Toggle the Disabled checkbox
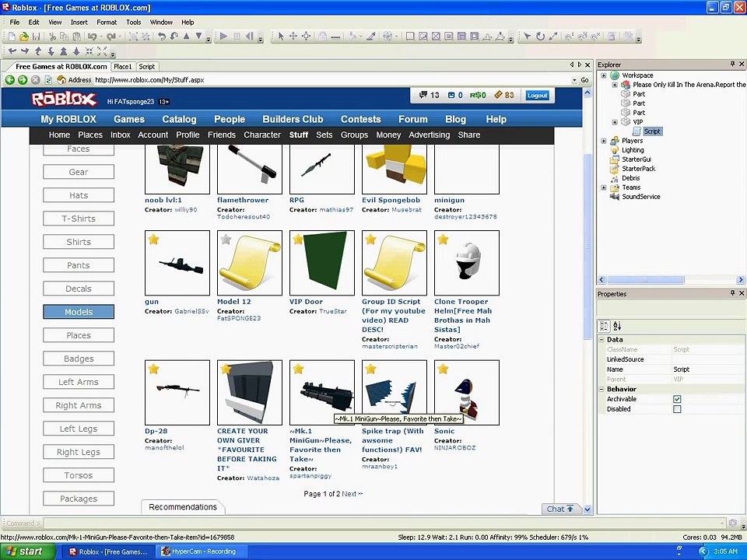The image size is (747, 560). tap(677, 409)
